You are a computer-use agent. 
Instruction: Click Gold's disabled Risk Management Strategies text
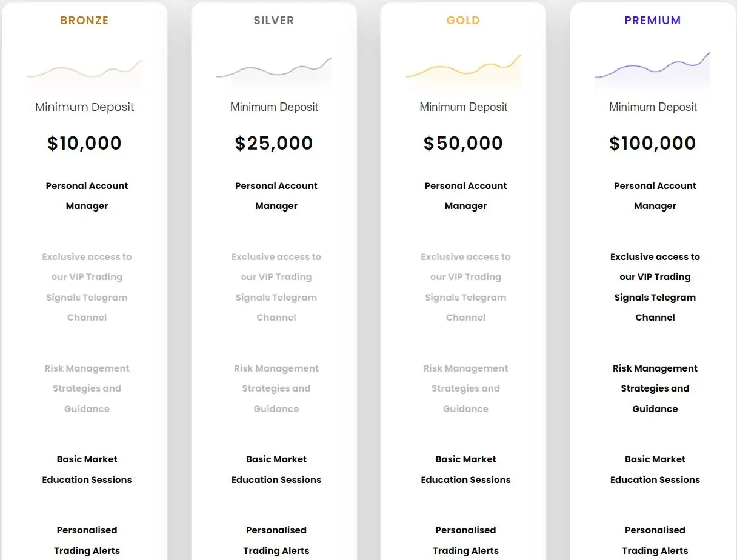point(465,388)
